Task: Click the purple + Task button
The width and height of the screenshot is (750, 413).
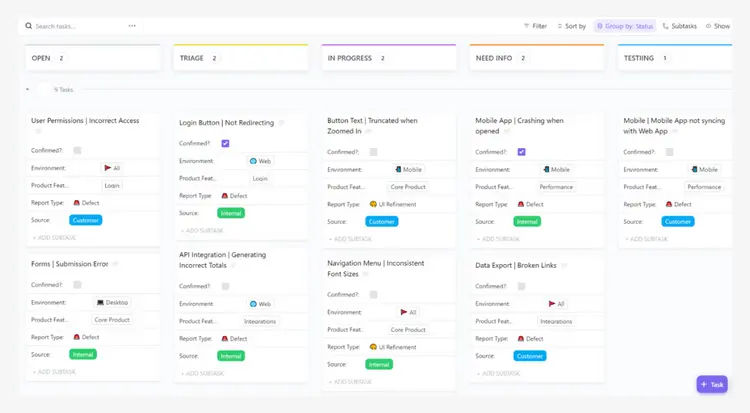Action: click(712, 384)
